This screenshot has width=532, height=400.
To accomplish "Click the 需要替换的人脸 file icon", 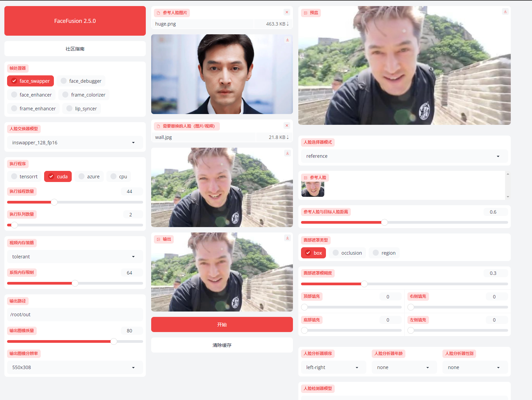I will [159, 126].
